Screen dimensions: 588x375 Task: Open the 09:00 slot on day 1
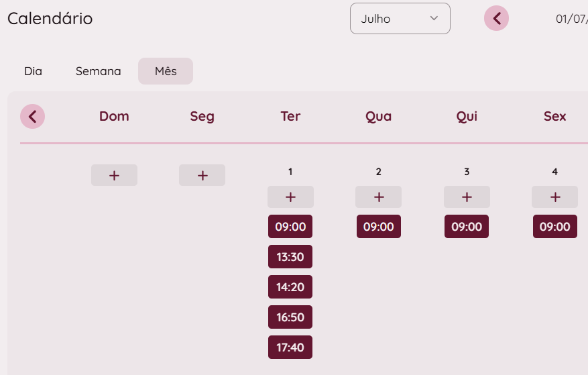pos(290,227)
